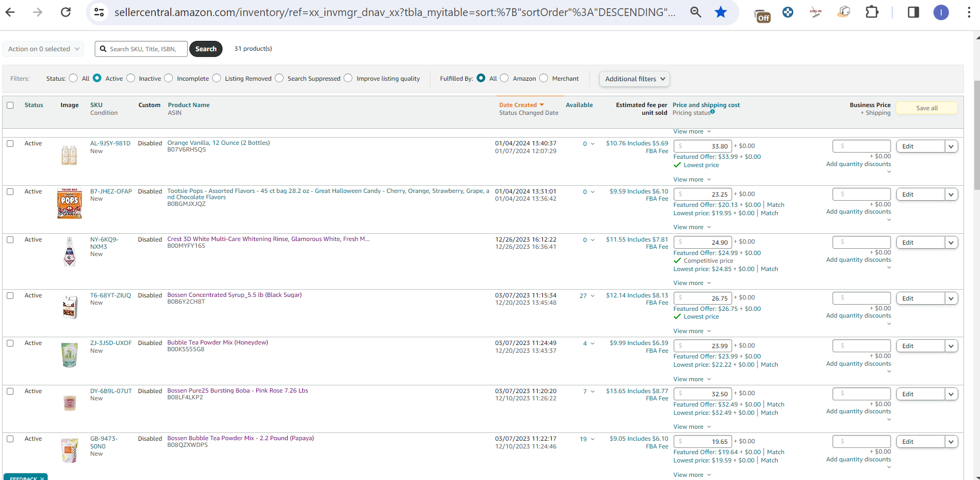
Task: Open the Chrome profile avatar
Action: point(941,12)
